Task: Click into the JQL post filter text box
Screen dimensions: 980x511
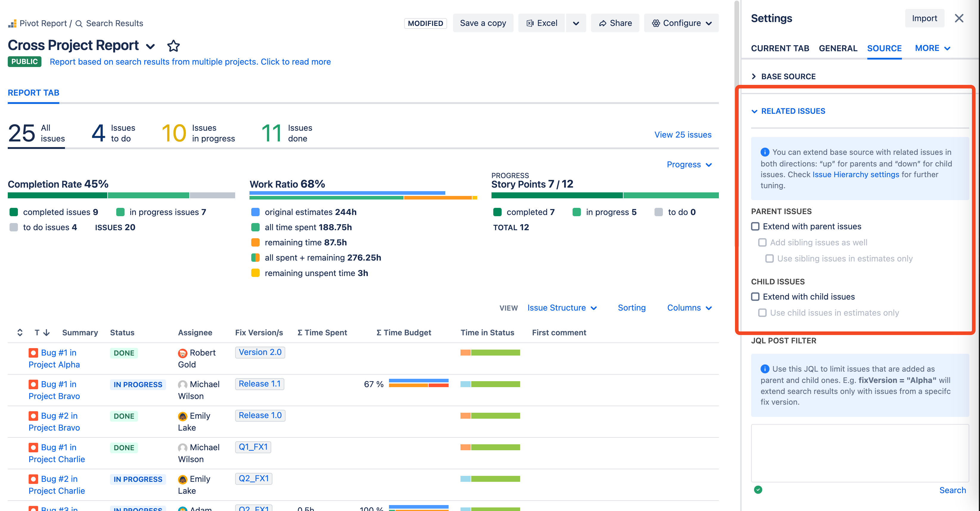Action: click(x=859, y=453)
